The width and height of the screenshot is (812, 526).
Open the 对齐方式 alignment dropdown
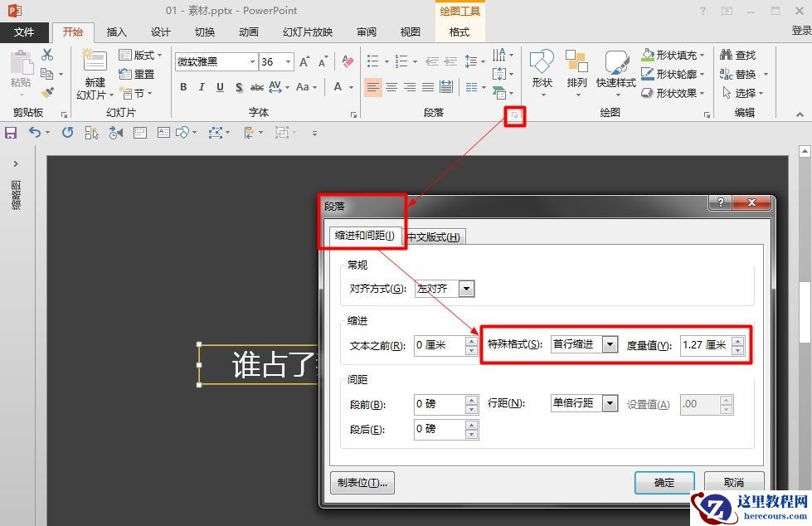(x=466, y=289)
